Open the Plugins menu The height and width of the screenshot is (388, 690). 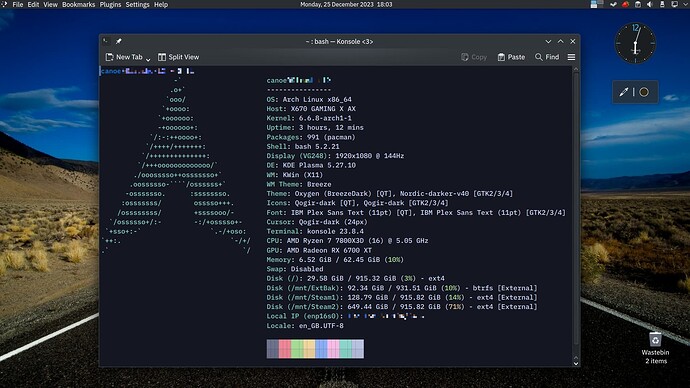(x=110, y=4)
